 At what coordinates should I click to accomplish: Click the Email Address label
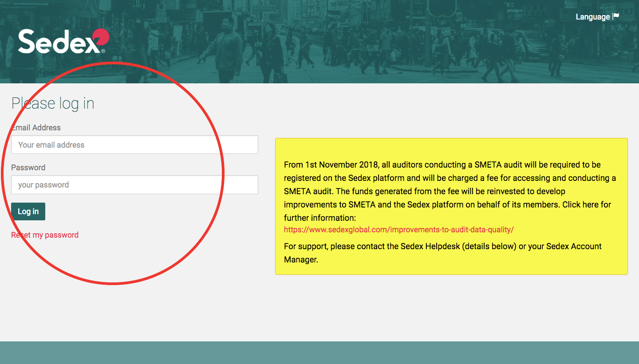pos(36,128)
